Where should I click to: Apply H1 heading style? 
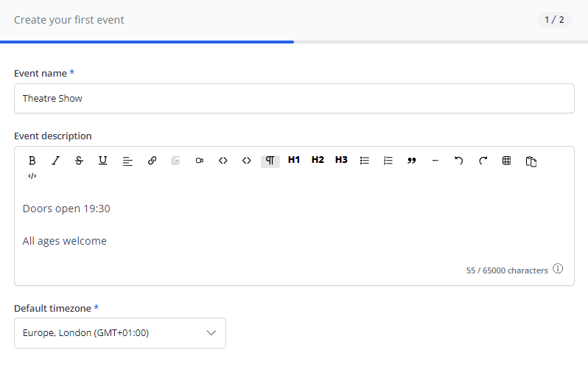coord(294,160)
